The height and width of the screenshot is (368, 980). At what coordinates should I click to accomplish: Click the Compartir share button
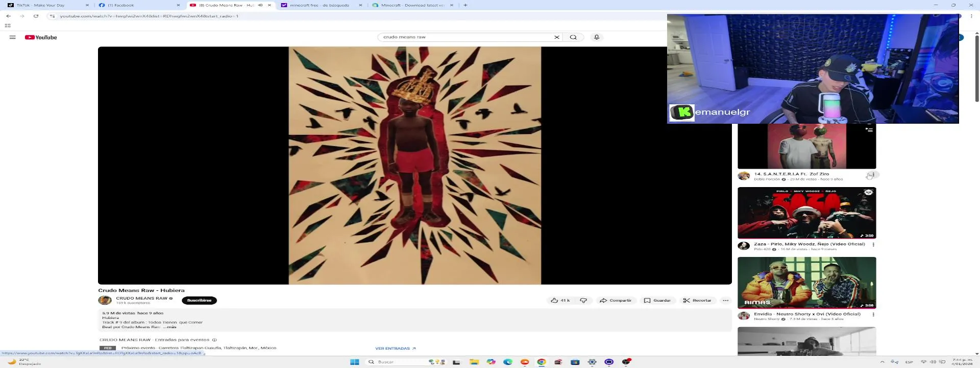(x=616, y=301)
